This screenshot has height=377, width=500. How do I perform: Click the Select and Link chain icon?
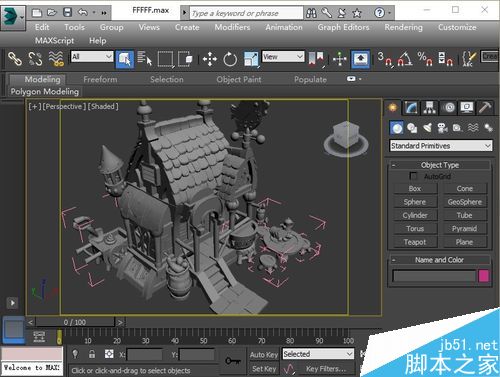click(15, 59)
